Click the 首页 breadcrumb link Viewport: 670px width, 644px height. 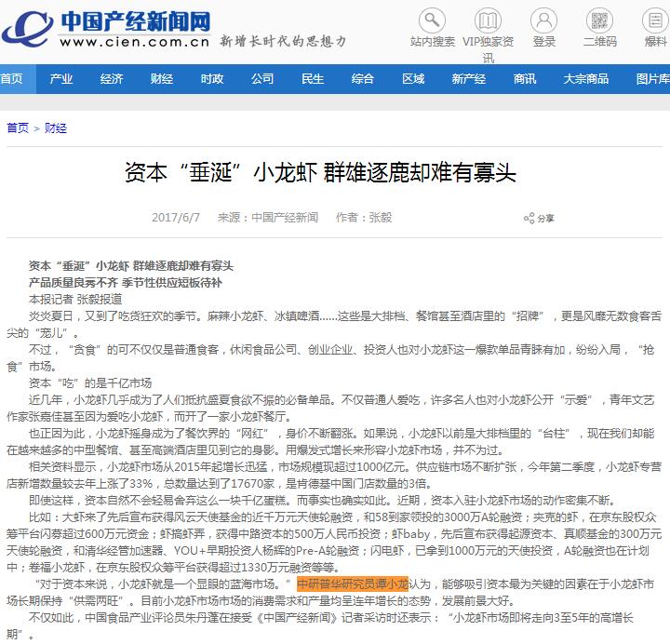coord(18,127)
